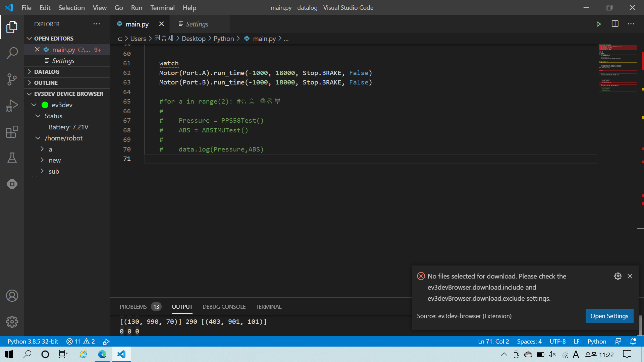Collapse the ev3dev device node
This screenshot has width=644, height=362.
coord(34,105)
